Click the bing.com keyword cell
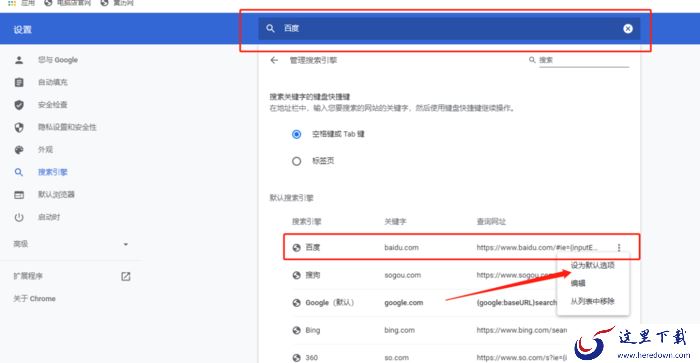The image size is (700, 363). coord(400,330)
